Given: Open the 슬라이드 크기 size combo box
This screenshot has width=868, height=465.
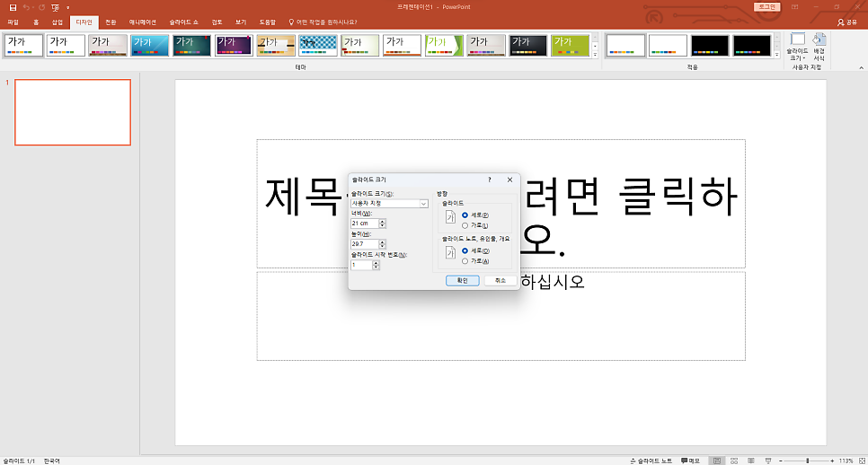Looking at the screenshot, I should tap(389, 204).
